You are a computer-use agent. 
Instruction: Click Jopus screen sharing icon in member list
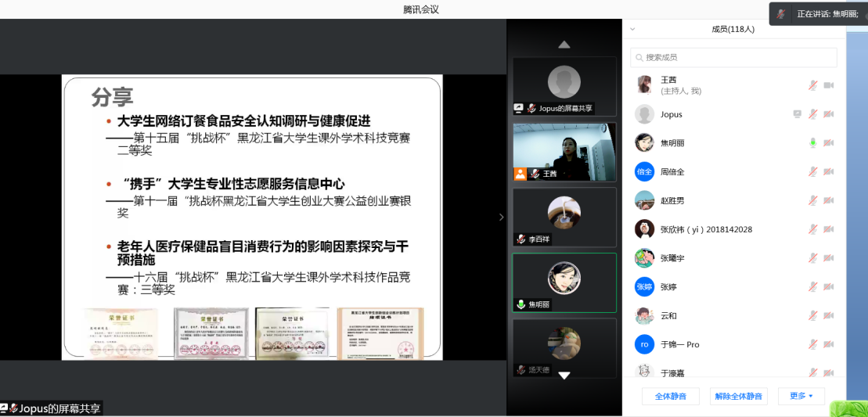click(x=797, y=114)
